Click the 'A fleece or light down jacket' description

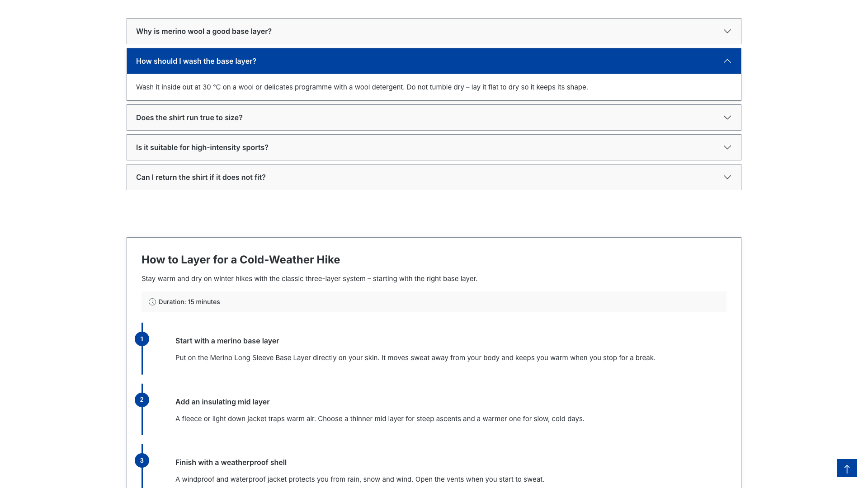tap(380, 419)
